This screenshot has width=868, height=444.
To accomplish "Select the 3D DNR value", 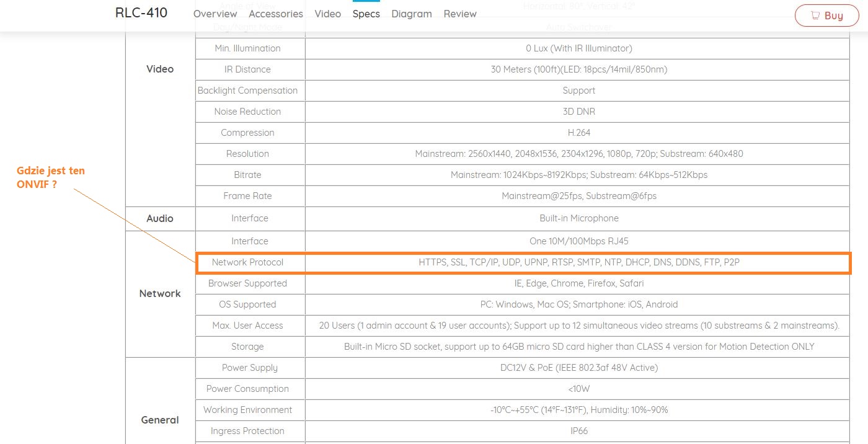I will [x=579, y=112].
